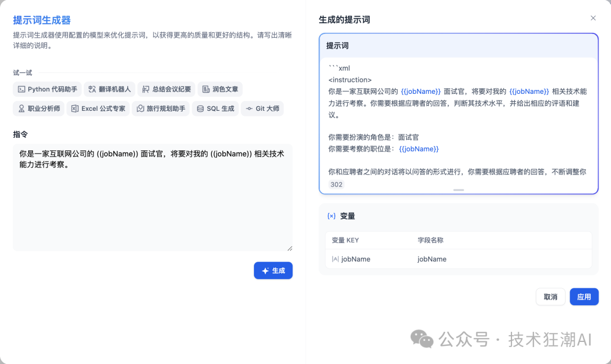Close the 生成的提示词 dialog

[593, 18]
